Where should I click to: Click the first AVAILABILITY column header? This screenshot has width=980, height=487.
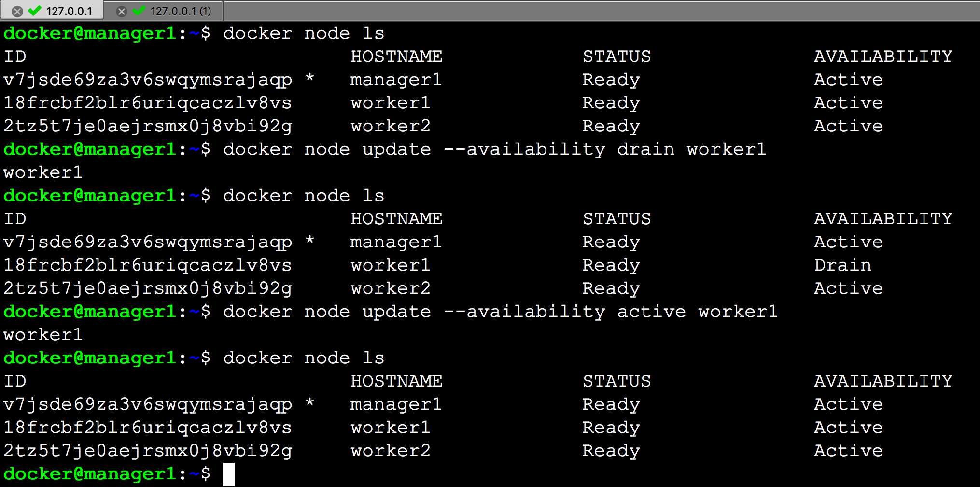pos(883,57)
